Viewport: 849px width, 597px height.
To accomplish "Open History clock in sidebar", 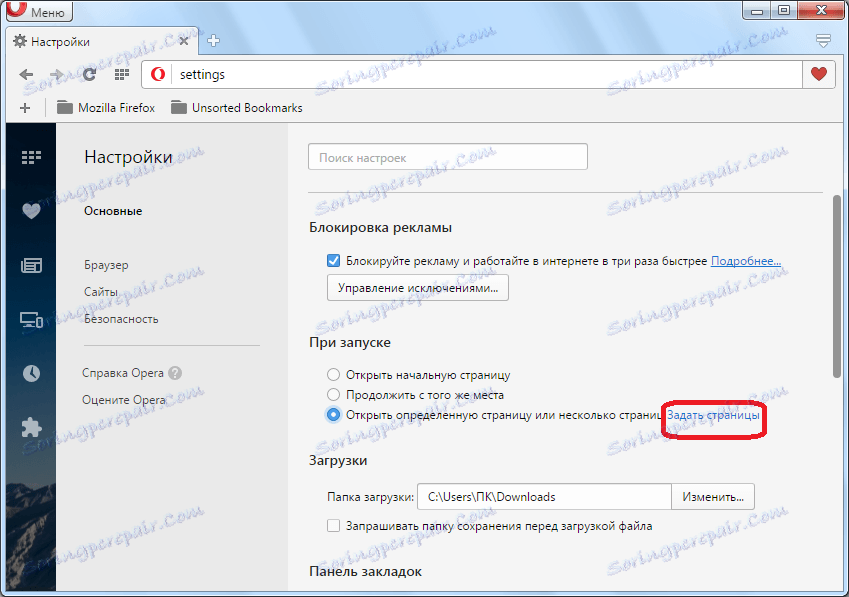I will pos(31,373).
